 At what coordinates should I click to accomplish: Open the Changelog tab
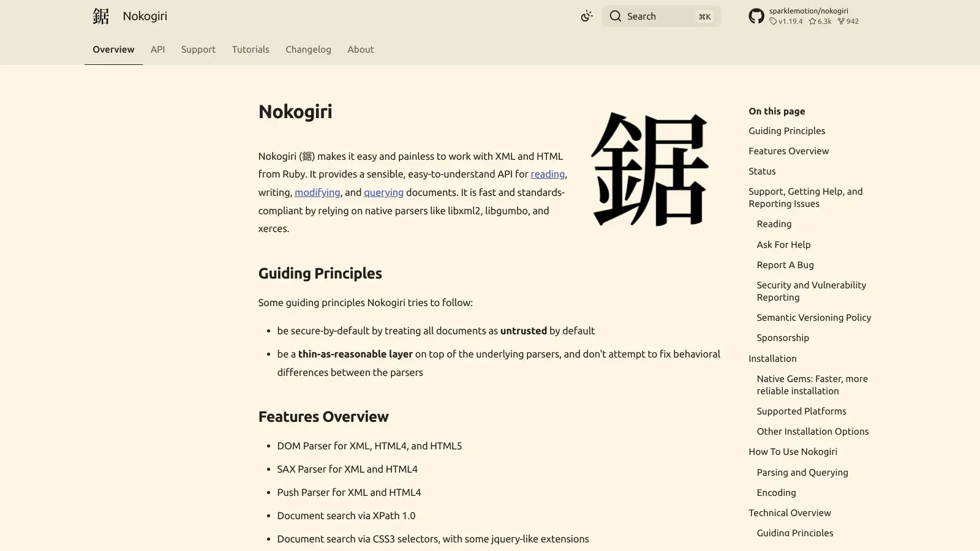pyautogui.click(x=308, y=50)
